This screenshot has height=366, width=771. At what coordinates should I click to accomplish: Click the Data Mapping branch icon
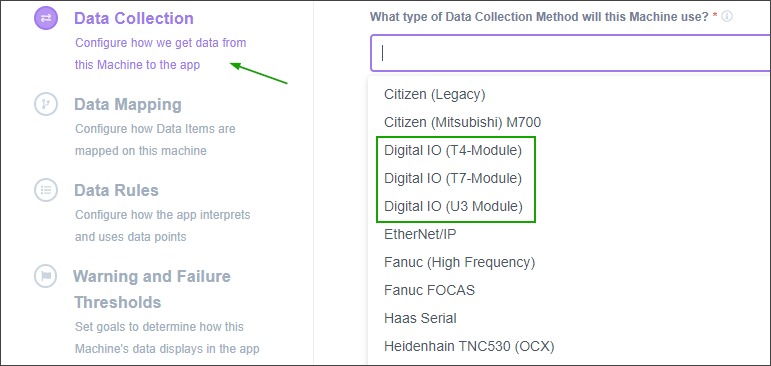(46, 104)
